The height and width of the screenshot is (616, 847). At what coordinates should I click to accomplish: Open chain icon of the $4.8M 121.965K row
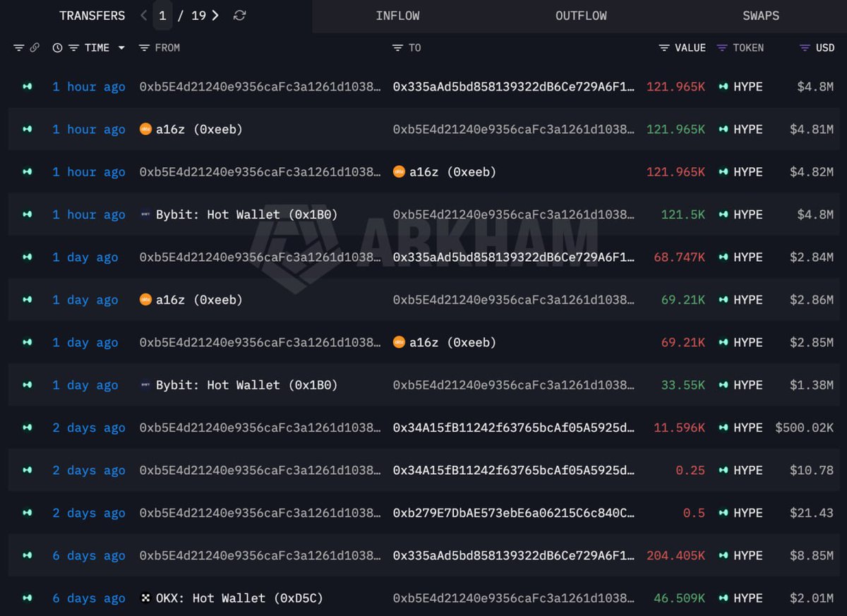27,87
